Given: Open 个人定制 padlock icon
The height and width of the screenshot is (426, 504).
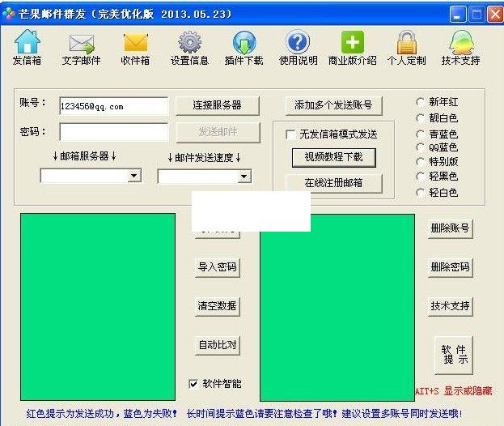Looking at the screenshot, I should pos(406,43).
